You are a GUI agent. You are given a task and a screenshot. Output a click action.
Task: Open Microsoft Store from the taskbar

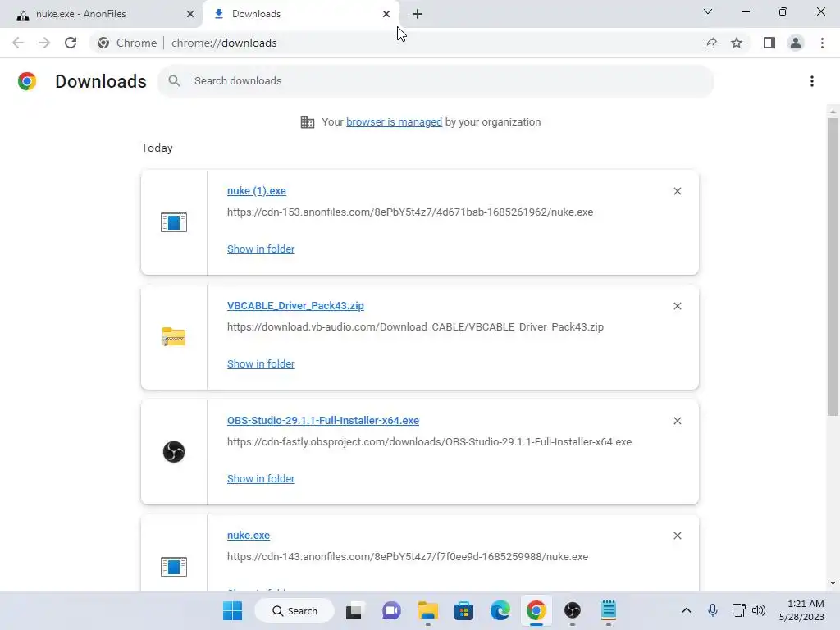(x=464, y=610)
